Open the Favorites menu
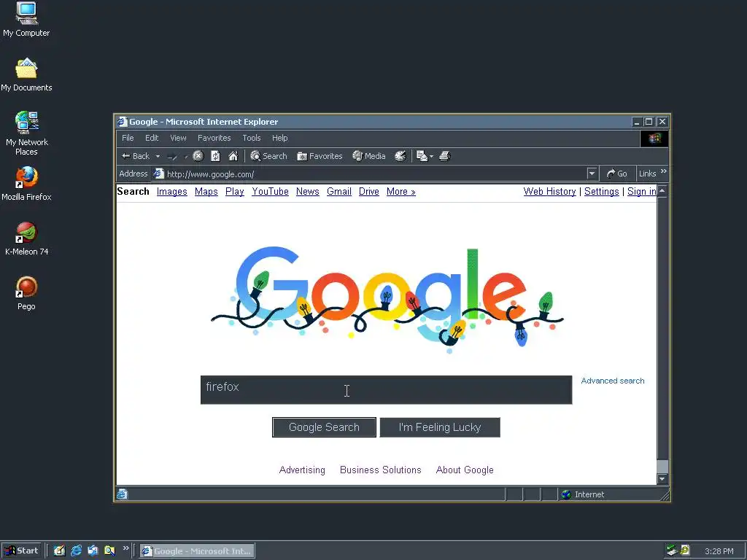747x560 pixels. pos(214,138)
